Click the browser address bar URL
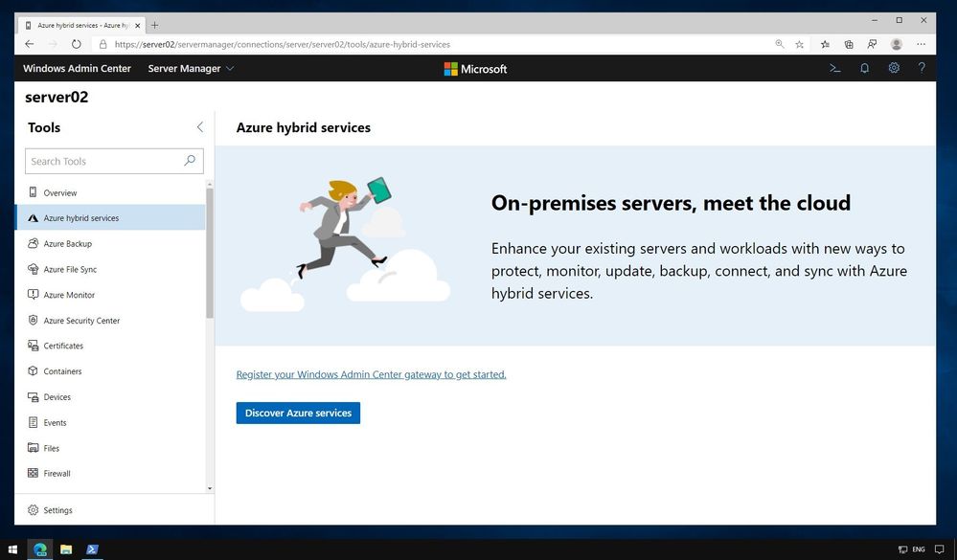Image resolution: width=957 pixels, height=560 pixels. coord(283,44)
